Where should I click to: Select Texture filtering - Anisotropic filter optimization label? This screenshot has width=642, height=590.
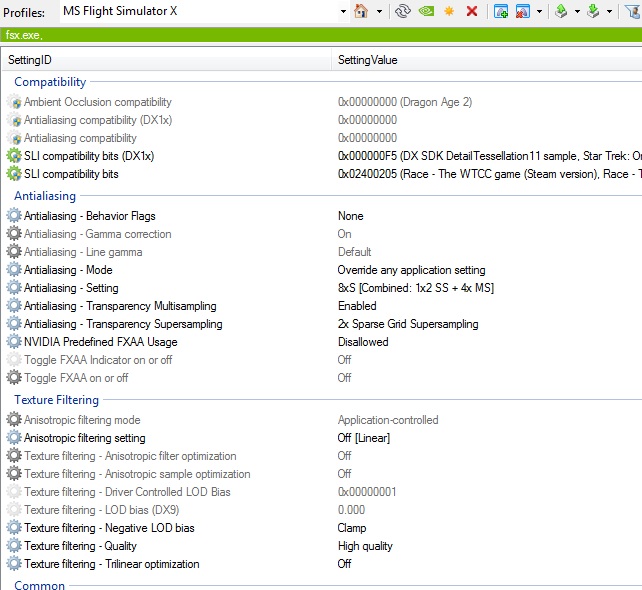130,456
